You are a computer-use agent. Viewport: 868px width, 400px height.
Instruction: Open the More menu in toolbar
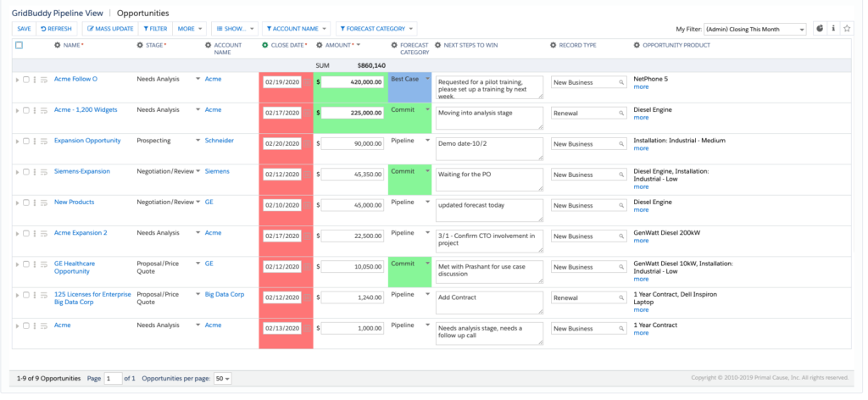(x=189, y=29)
